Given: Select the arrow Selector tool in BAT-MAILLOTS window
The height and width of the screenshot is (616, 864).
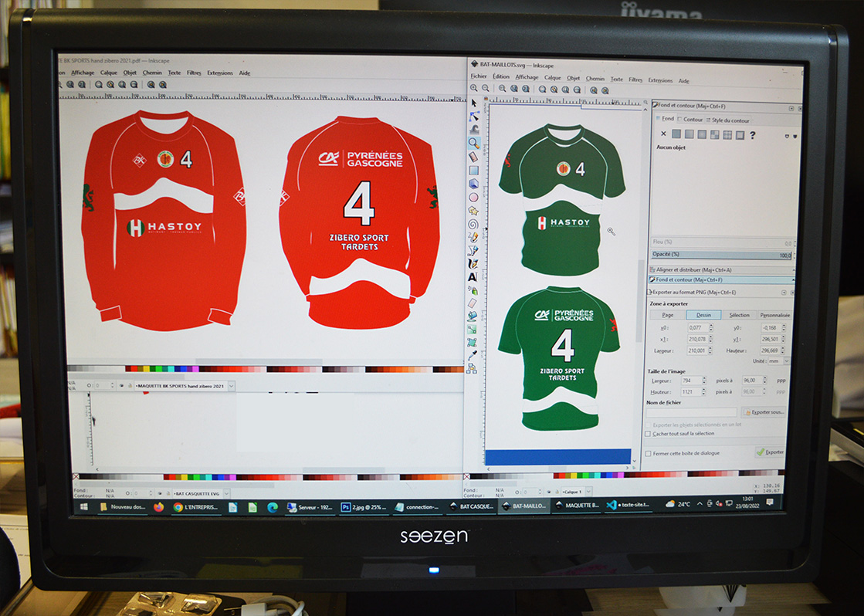Looking at the screenshot, I should click(474, 103).
